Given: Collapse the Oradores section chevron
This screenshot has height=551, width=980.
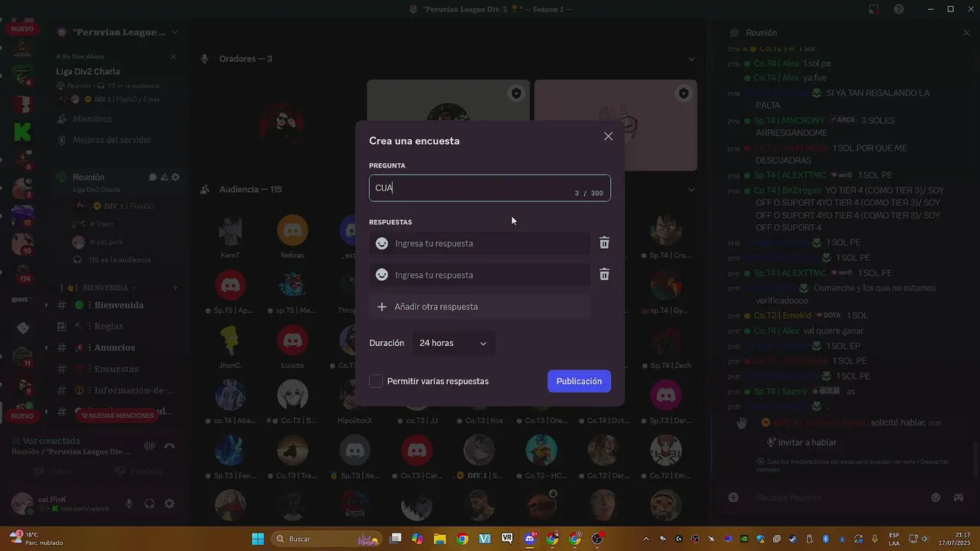Looking at the screenshot, I should coord(691,59).
